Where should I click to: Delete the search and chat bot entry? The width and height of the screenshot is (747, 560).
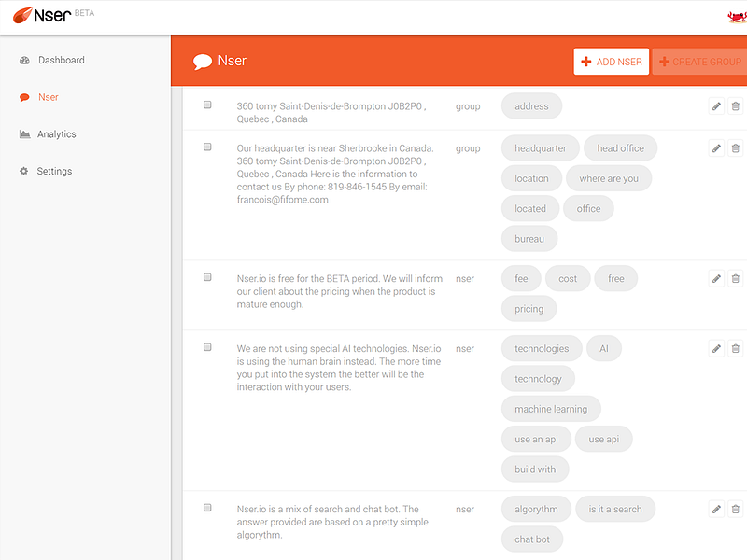point(736,509)
